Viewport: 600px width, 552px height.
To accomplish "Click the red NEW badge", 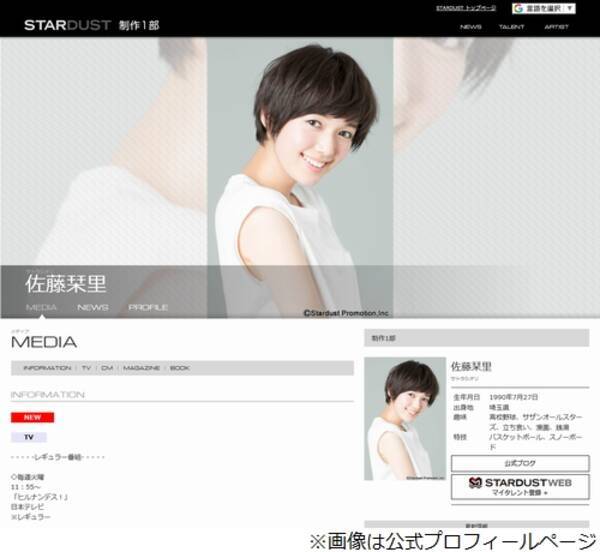I will tap(33, 417).
